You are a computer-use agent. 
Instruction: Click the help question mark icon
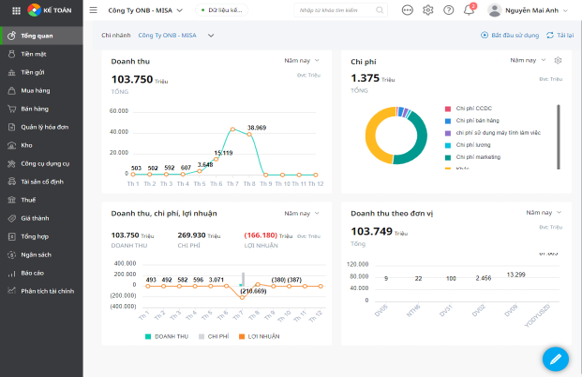click(x=448, y=10)
